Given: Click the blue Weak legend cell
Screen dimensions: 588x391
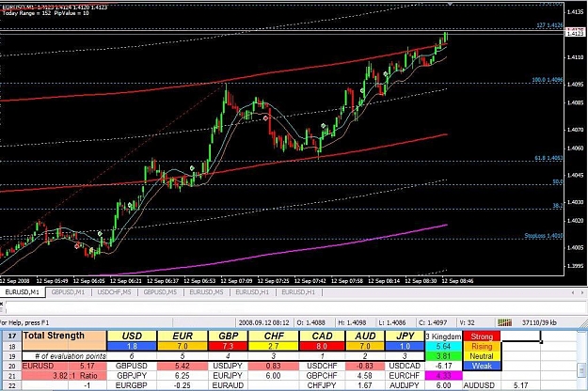Looking at the screenshot, I should point(482,366).
